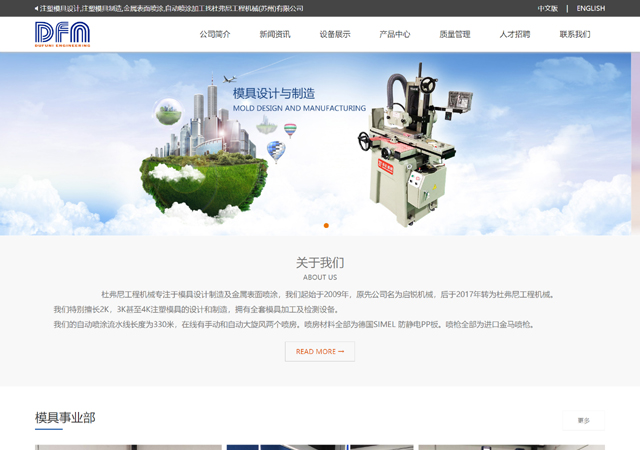The image size is (640, 450).
Task: Click the 更多 button beside 模具事业部
Action: [583, 420]
